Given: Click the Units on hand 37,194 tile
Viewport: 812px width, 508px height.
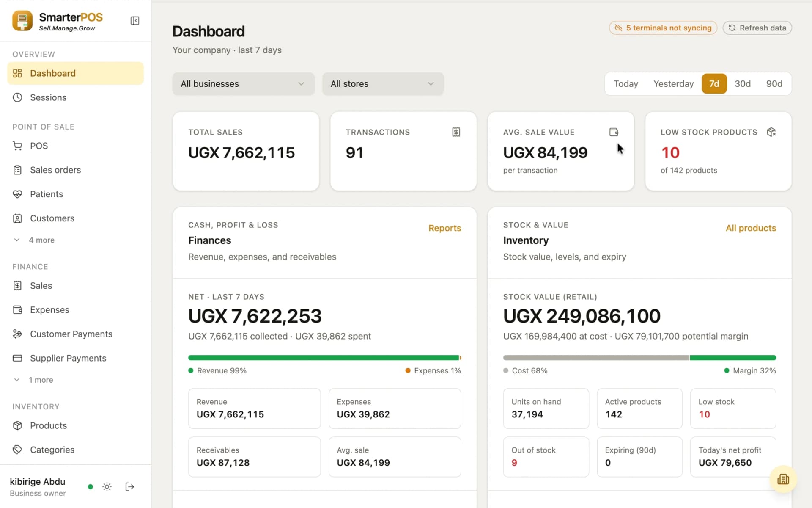Looking at the screenshot, I should (546, 409).
